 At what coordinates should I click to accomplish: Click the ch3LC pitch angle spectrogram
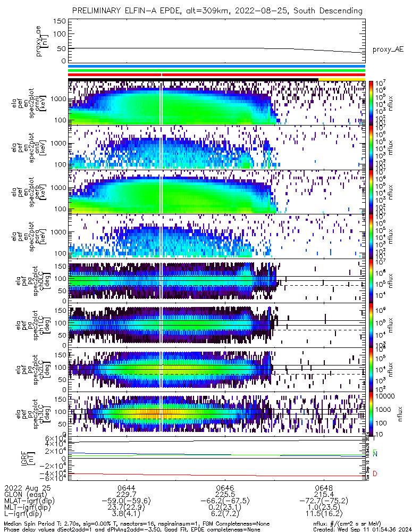point(217,414)
